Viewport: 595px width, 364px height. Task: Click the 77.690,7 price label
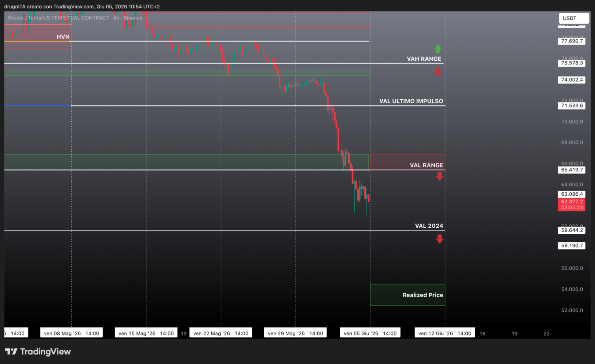pyautogui.click(x=571, y=41)
